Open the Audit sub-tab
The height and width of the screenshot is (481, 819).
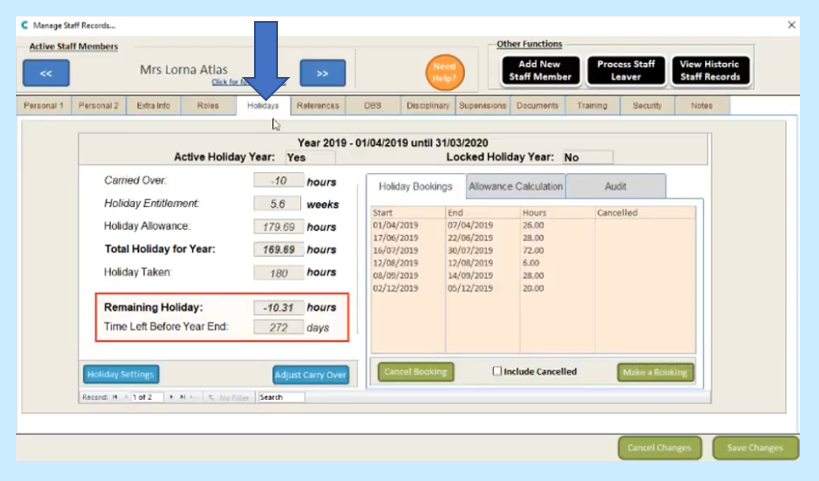pyautogui.click(x=616, y=186)
